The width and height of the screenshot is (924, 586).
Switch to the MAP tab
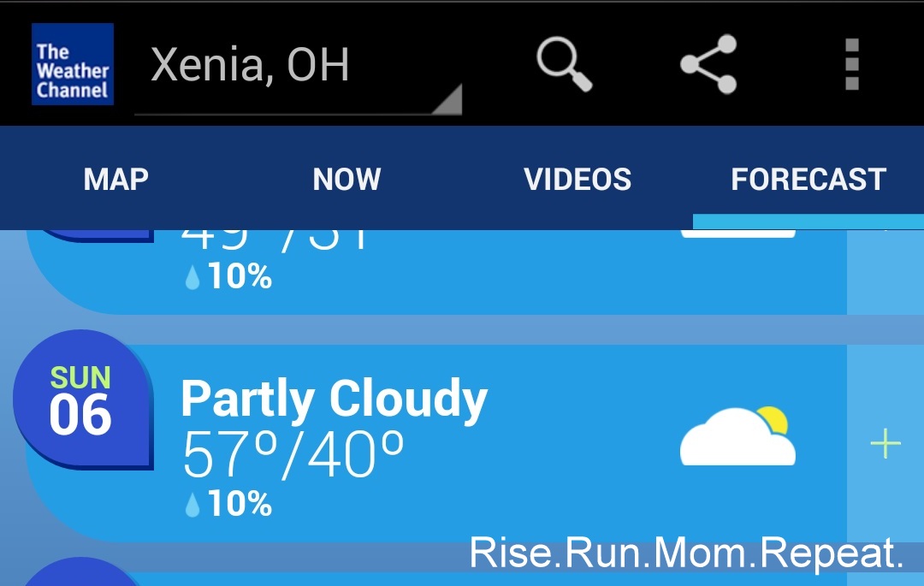116,180
